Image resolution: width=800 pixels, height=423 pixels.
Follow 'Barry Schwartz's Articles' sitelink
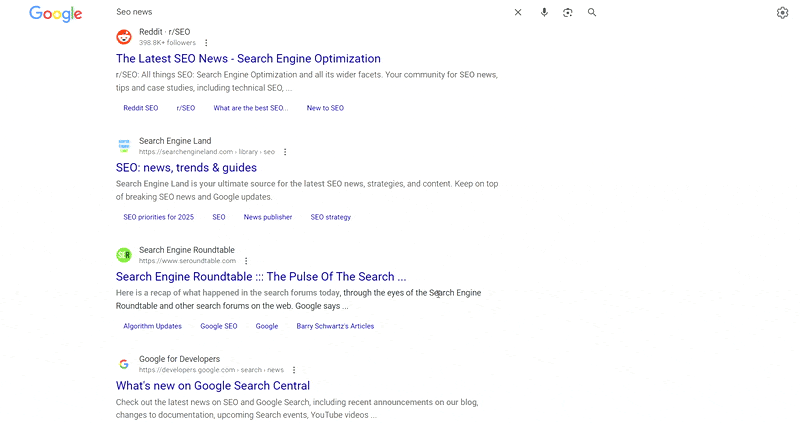(335, 327)
